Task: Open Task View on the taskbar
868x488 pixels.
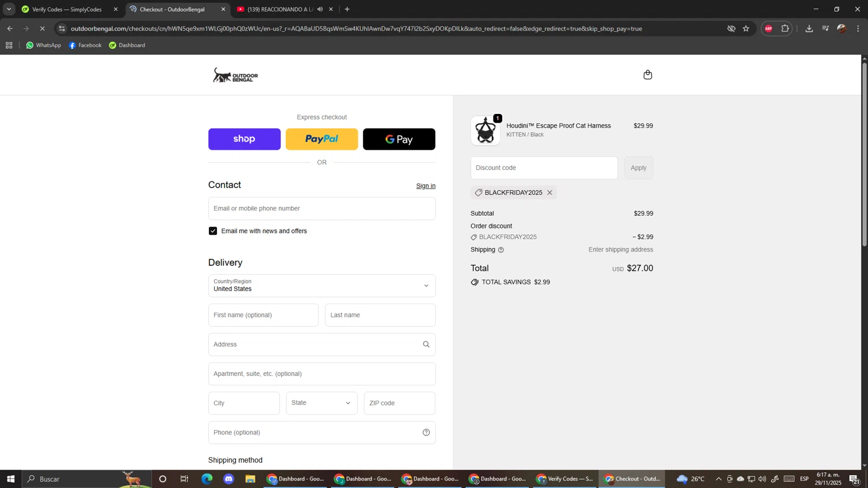Action: (x=185, y=479)
